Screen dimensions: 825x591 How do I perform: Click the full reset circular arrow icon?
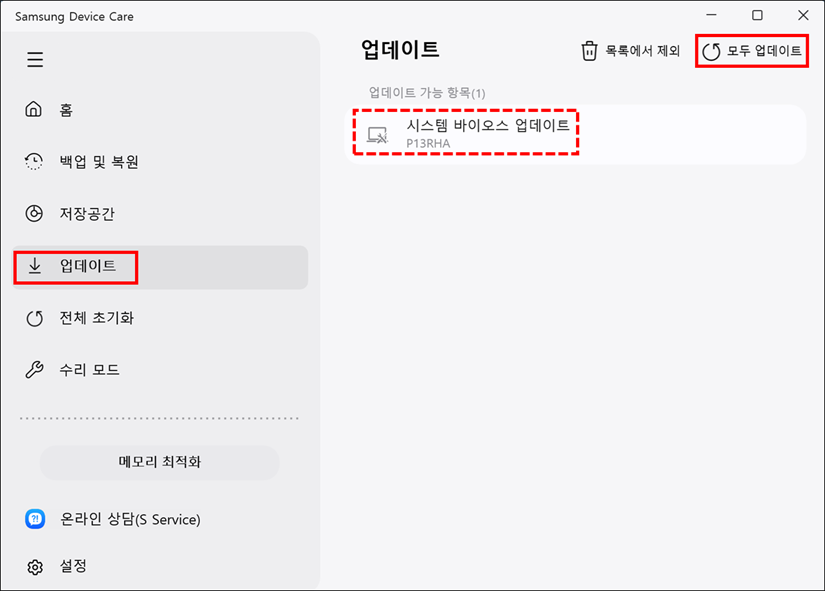pos(35,318)
